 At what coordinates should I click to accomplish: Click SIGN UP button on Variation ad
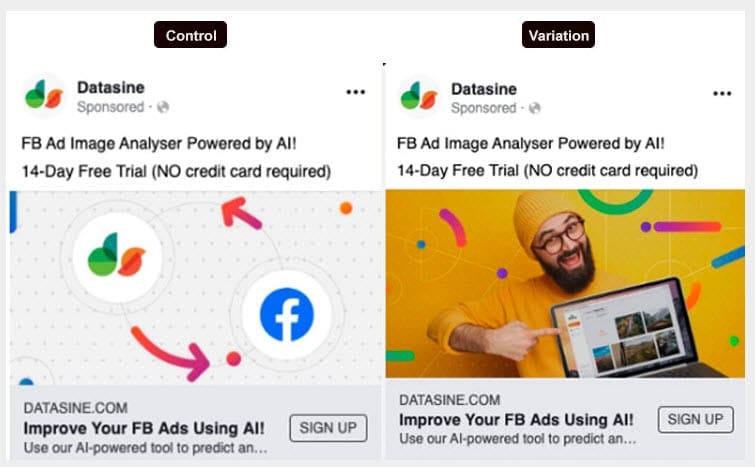(696, 419)
